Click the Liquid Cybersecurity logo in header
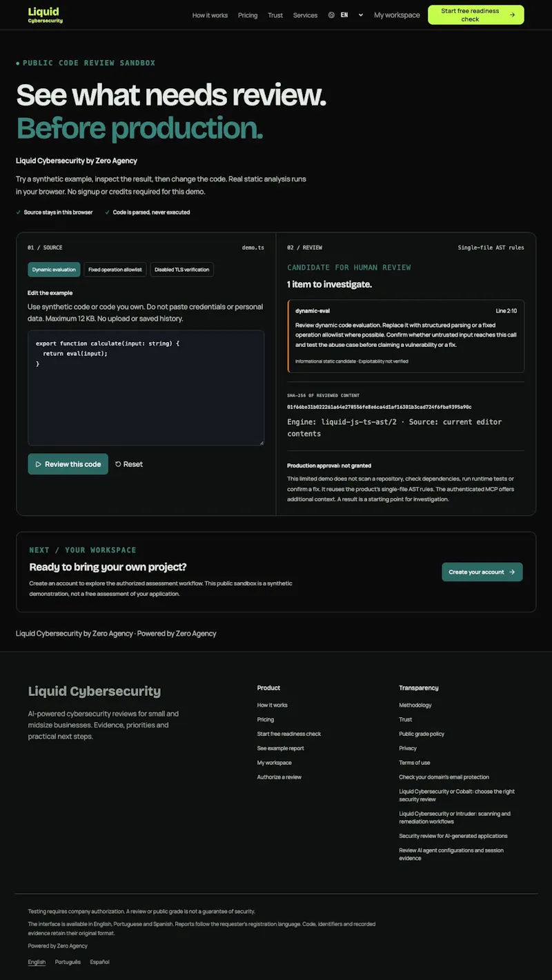Screen dimensions: 552x980 46,15
